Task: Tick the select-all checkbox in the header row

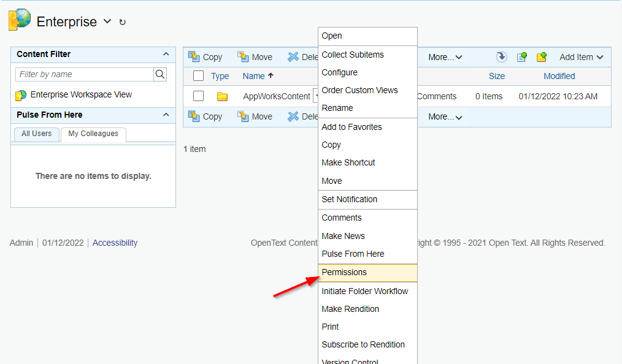Action: pyautogui.click(x=198, y=76)
